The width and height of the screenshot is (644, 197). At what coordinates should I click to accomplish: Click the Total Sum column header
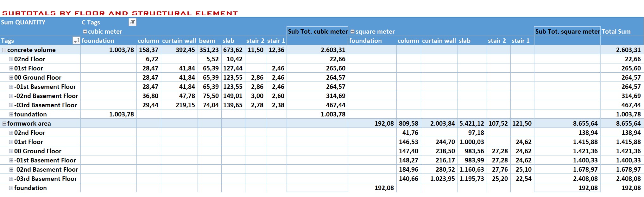(x=616, y=31)
